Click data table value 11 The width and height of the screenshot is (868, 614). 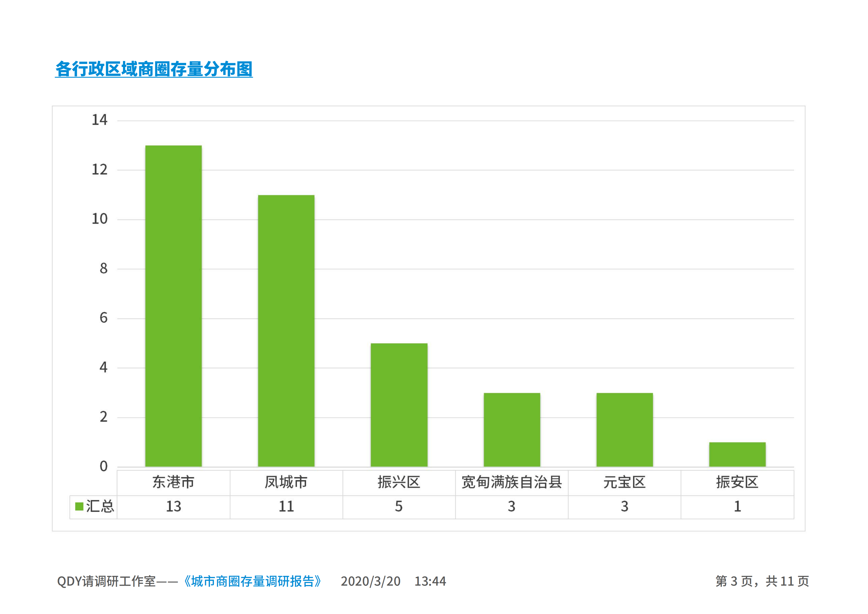point(286,507)
